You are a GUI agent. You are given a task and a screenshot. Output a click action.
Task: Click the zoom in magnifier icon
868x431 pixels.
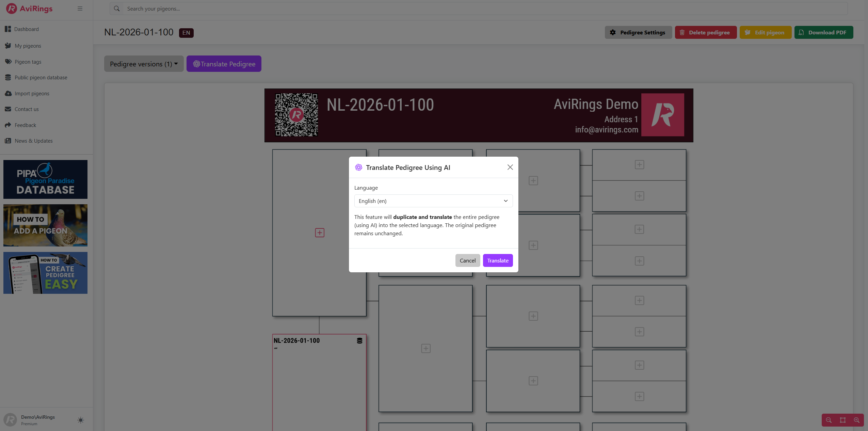[x=857, y=420]
